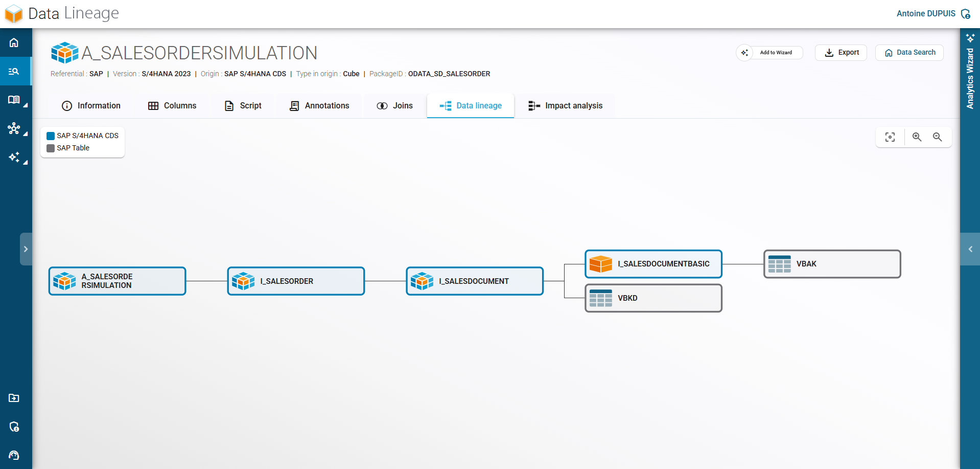
Task: Click the user badge icon next to Antoine DUPUIS
Action: point(966,14)
